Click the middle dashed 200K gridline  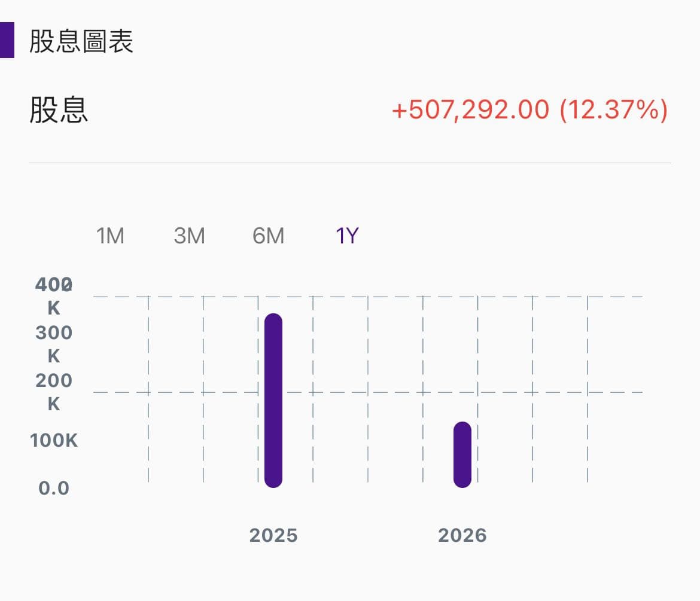(x=368, y=393)
